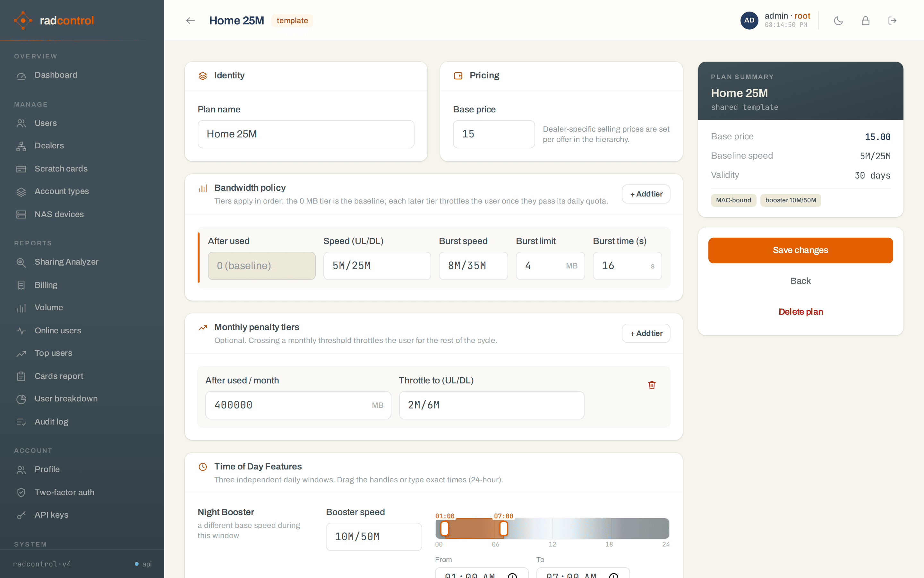Click the NAS devices server icon
Screen dimensions: 924x578
pyautogui.click(x=21, y=215)
